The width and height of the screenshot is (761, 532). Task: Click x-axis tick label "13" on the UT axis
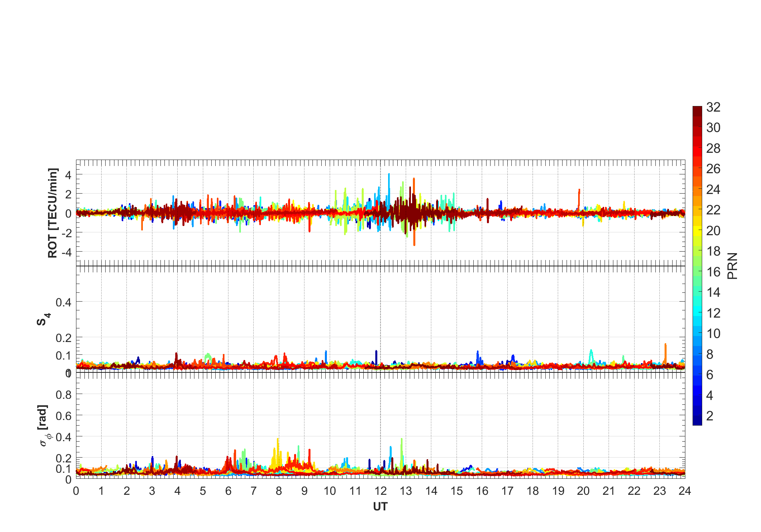coord(406,491)
